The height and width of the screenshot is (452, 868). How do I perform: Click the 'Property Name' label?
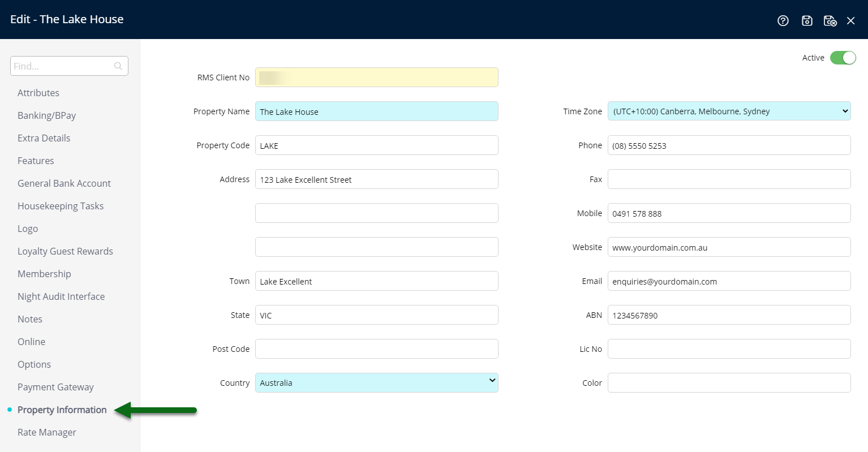coord(221,111)
